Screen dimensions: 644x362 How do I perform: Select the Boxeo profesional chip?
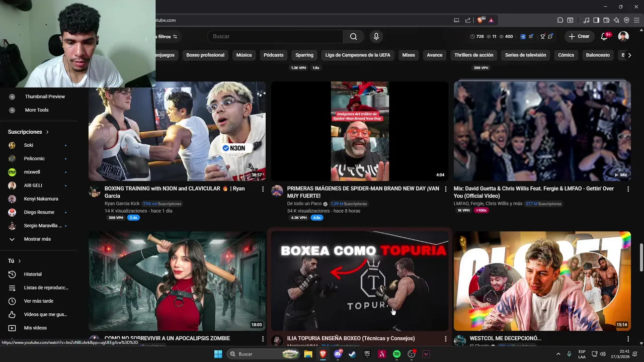pyautogui.click(x=205, y=55)
